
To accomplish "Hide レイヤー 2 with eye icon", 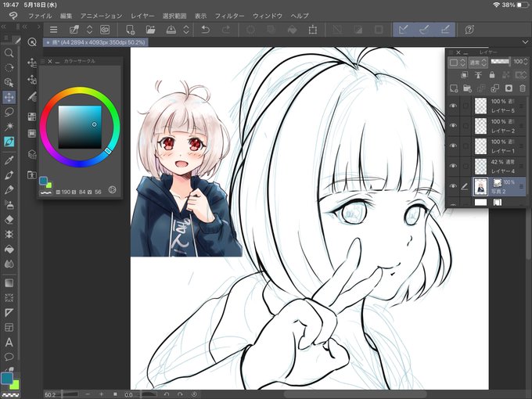I will 453,125.
